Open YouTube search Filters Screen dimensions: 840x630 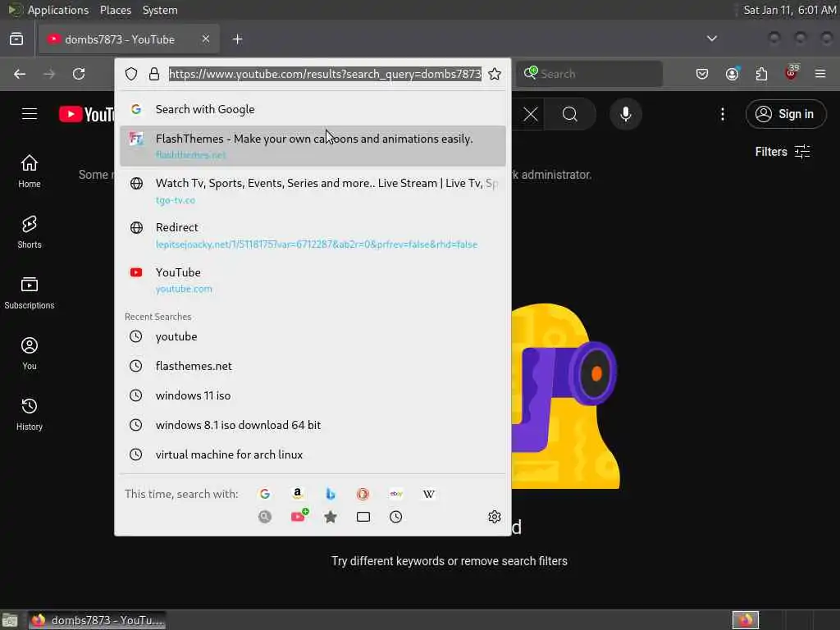[782, 152]
